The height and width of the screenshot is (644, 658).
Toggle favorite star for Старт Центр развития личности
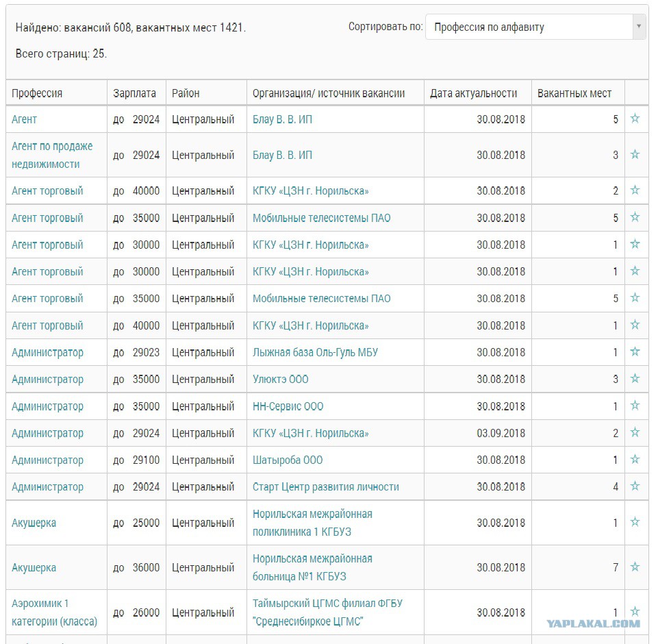635,486
